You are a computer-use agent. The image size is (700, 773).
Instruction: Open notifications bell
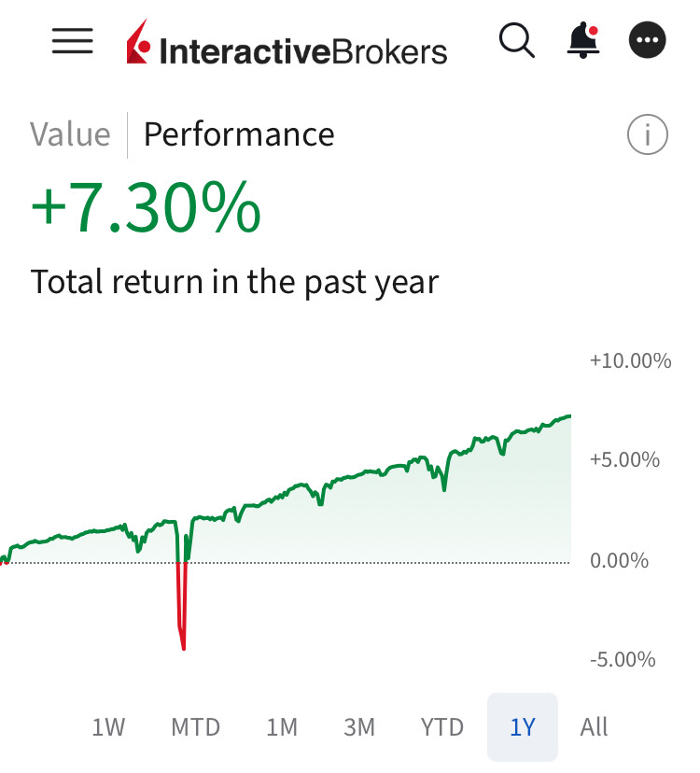[x=583, y=40]
